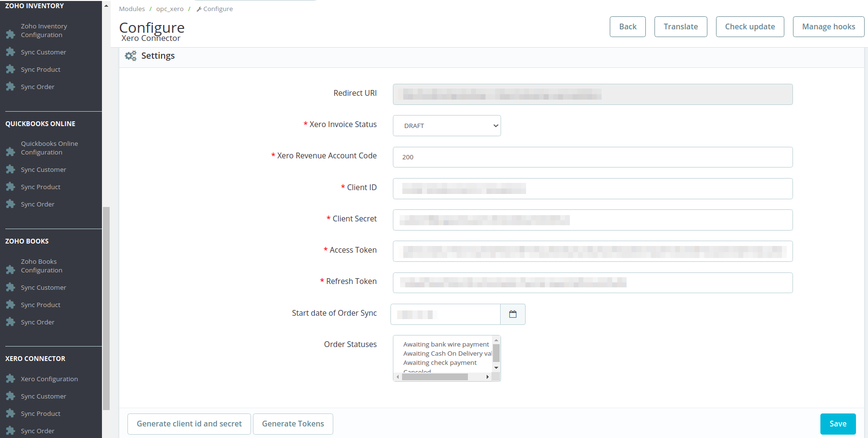This screenshot has height=438, width=868.
Task: Click Order Statuses list down arrow
Action: coord(496,368)
